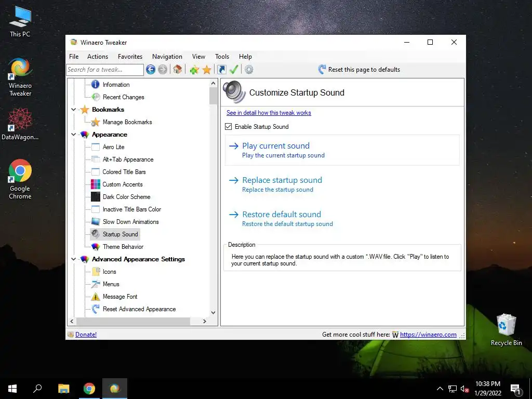
Task: Click the greyed Forward navigation arrow
Action: (x=163, y=70)
